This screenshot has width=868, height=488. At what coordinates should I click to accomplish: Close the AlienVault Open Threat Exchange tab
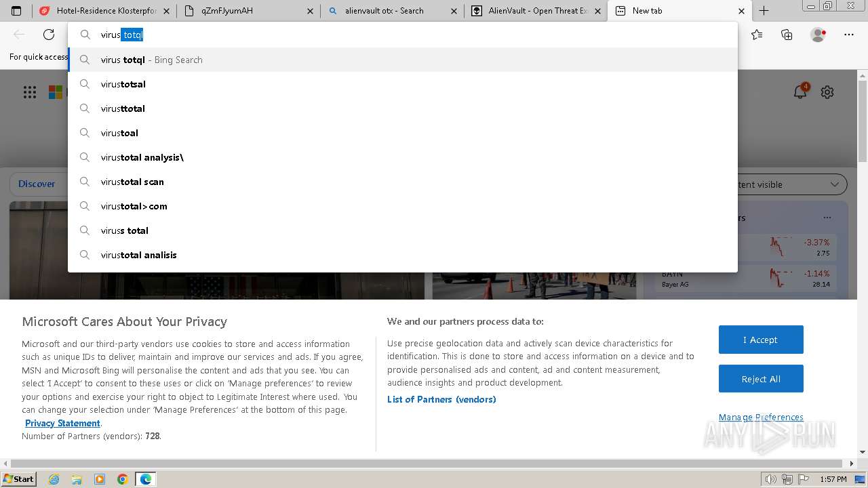click(597, 11)
